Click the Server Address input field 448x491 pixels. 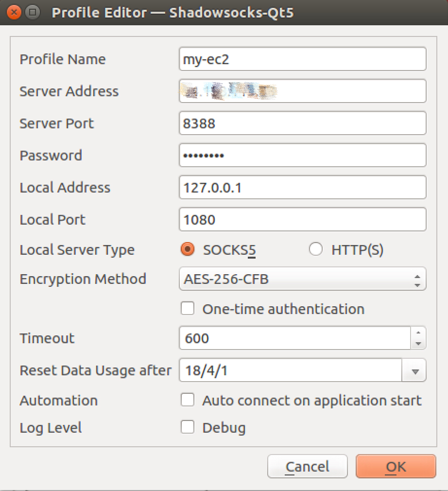[302, 91]
